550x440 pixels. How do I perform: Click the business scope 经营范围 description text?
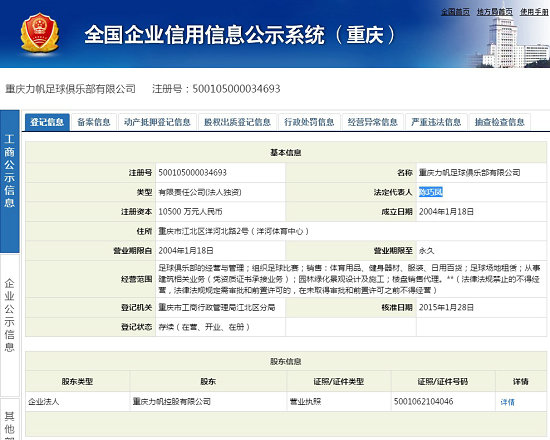[x=349, y=279]
